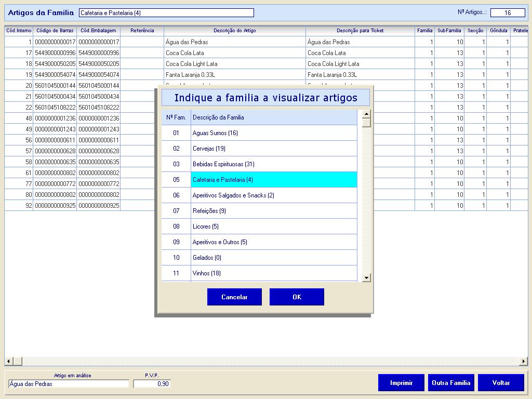The image size is (532, 399).
Task: Click the OK button in the dialog
Action: (x=297, y=297)
